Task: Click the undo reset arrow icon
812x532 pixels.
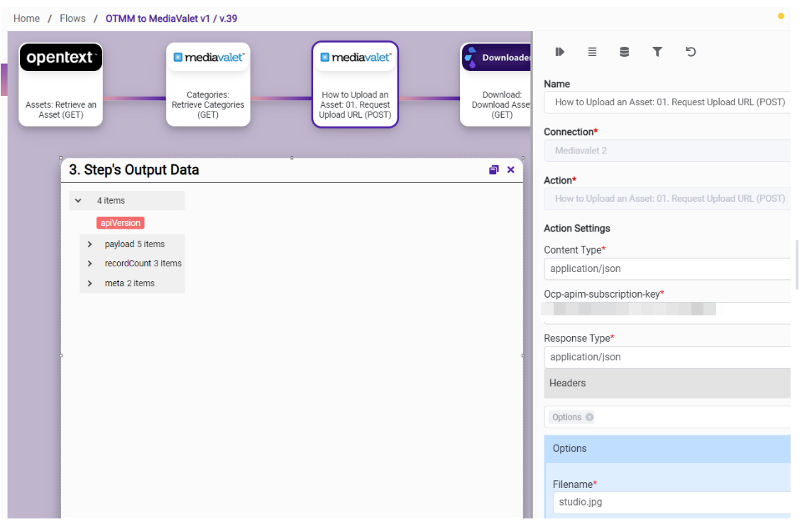Action: [x=691, y=52]
